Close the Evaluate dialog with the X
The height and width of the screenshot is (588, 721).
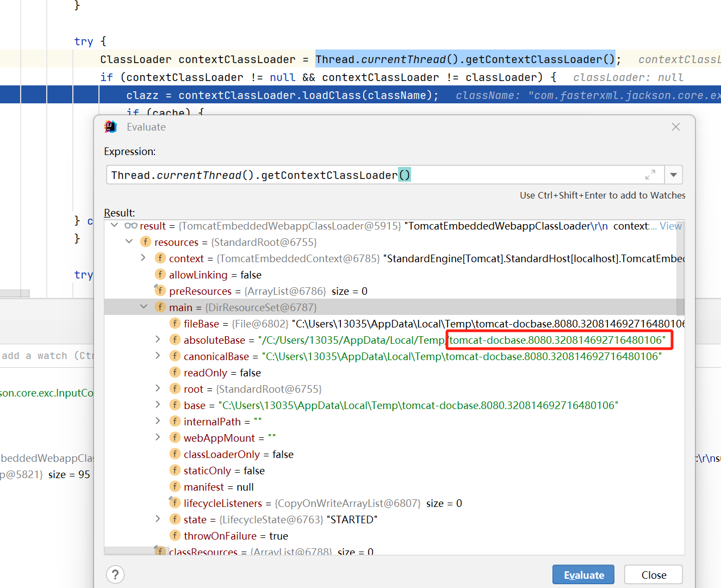coord(676,127)
